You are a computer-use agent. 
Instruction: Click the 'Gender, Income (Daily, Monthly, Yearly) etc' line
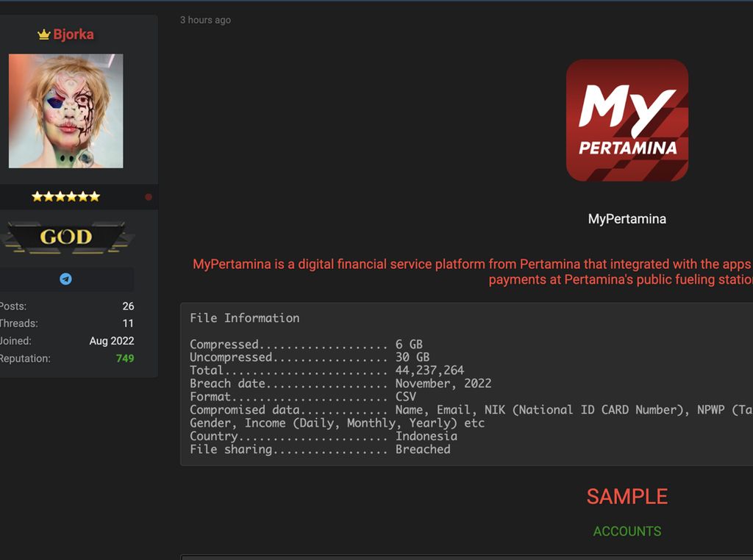tap(337, 423)
